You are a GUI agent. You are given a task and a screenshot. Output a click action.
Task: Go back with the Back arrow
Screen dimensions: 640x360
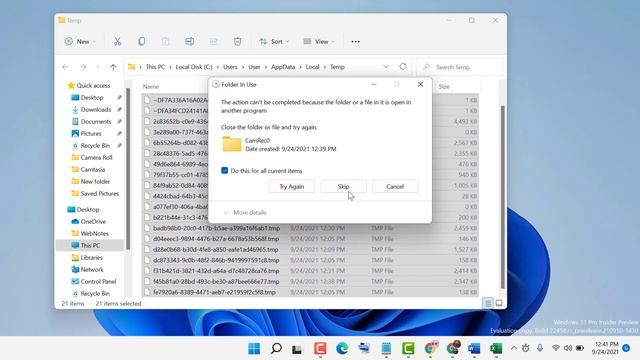click(x=65, y=67)
